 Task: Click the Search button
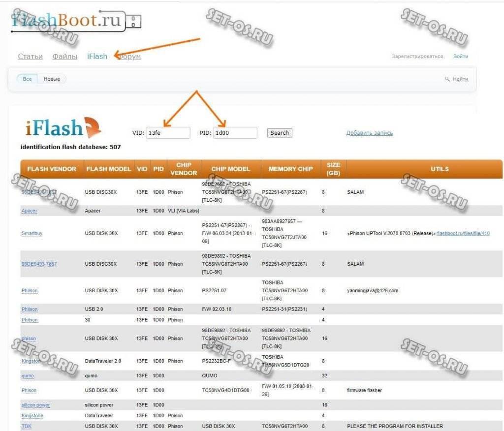click(x=280, y=133)
